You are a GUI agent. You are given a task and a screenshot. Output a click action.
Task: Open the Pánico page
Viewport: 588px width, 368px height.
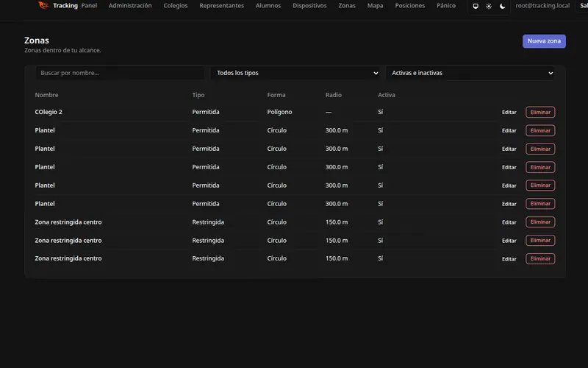pyautogui.click(x=446, y=6)
